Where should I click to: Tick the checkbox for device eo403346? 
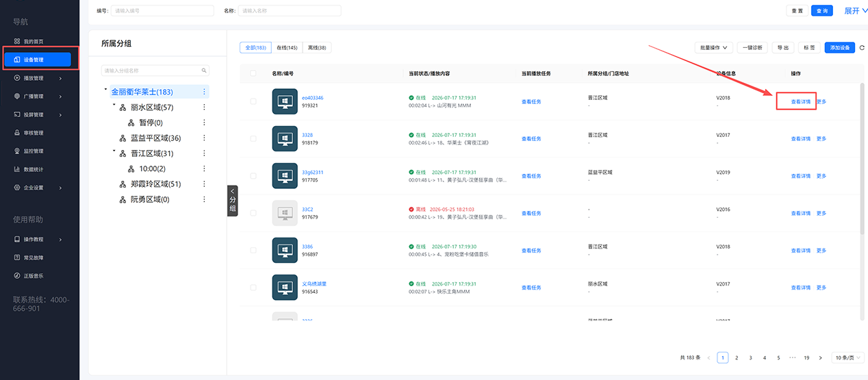(x=253, y=101)
